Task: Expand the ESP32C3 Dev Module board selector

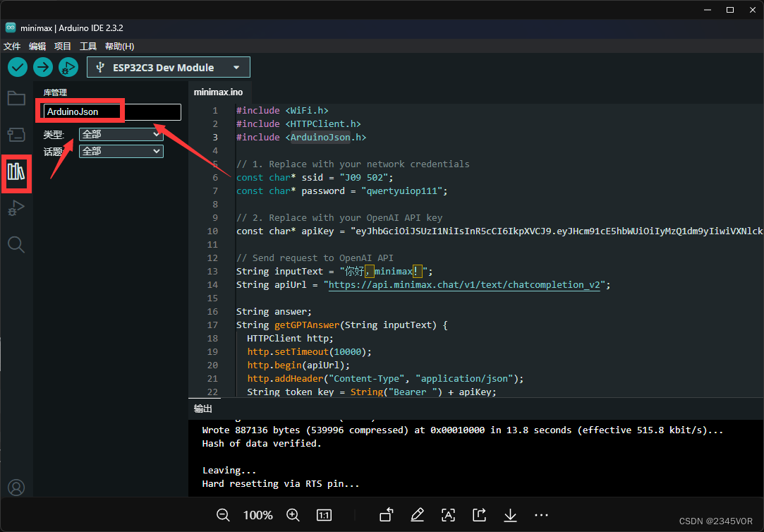Action: 169,68
